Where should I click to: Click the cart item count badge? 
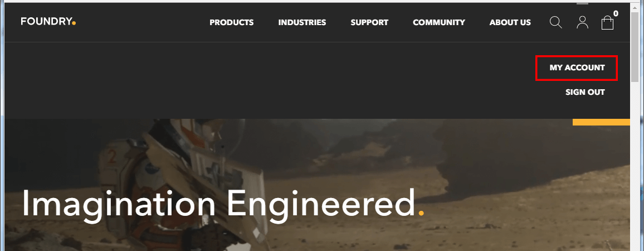coord(616,13)
